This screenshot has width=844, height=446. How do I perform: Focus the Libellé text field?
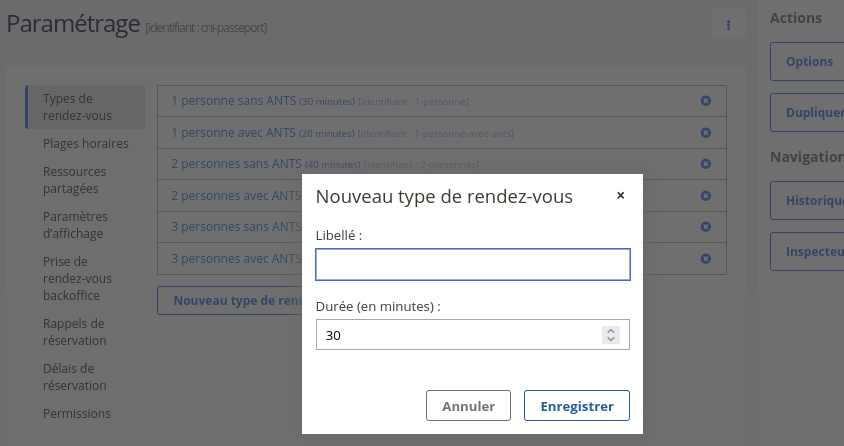click(472, 265)
